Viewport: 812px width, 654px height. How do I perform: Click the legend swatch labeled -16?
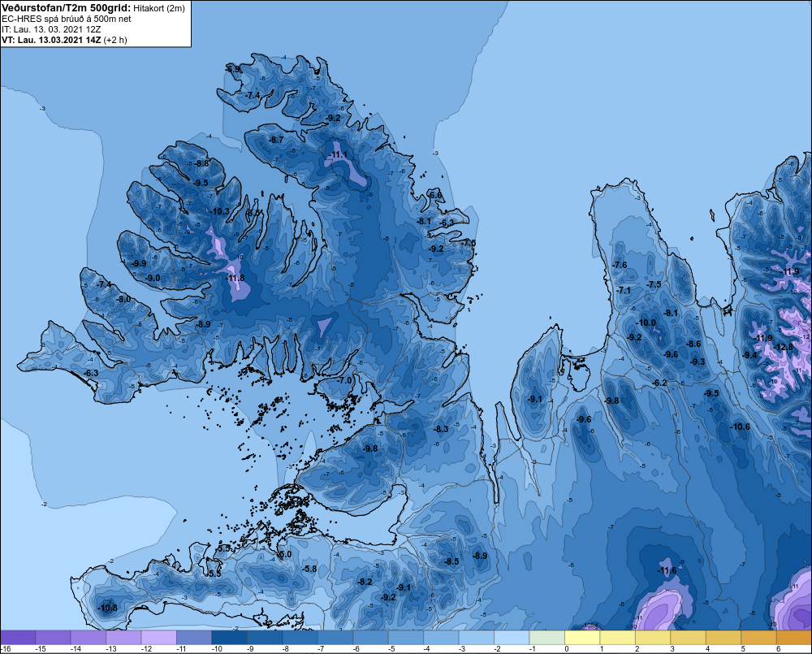coord(18,638)
